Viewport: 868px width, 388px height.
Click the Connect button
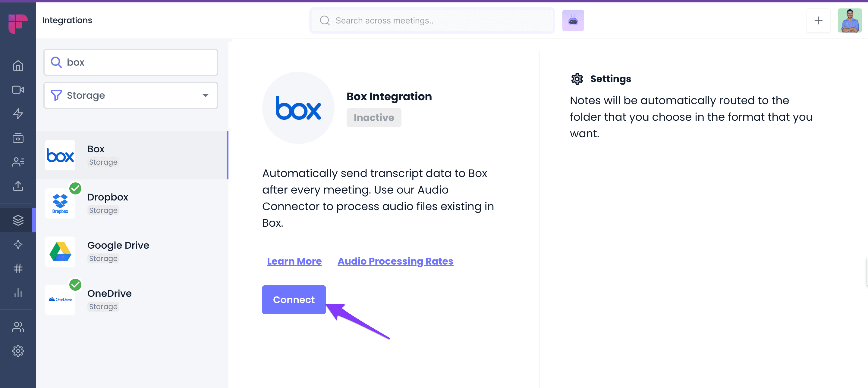click(x=294, y=300)
